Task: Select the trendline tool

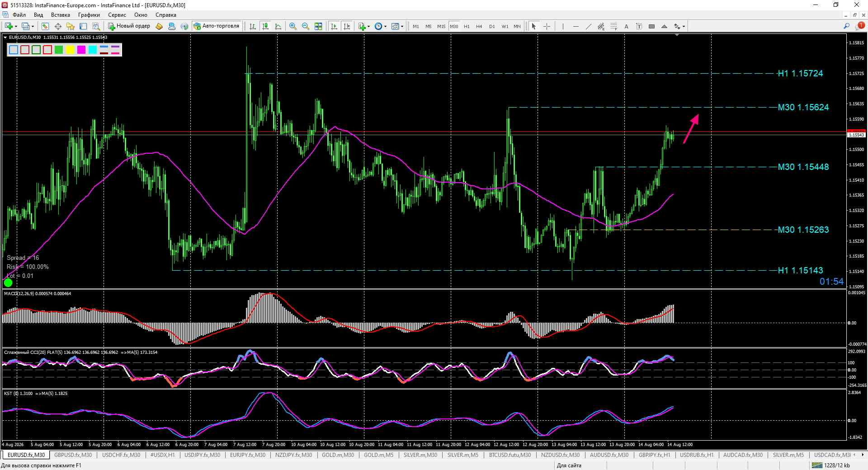Action: (x=588, y=26)
